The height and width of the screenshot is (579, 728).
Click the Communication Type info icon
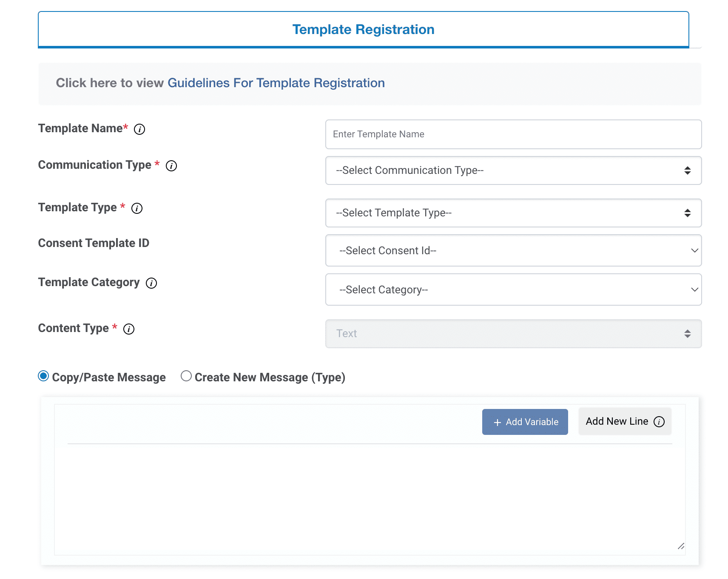click(171, 166)
